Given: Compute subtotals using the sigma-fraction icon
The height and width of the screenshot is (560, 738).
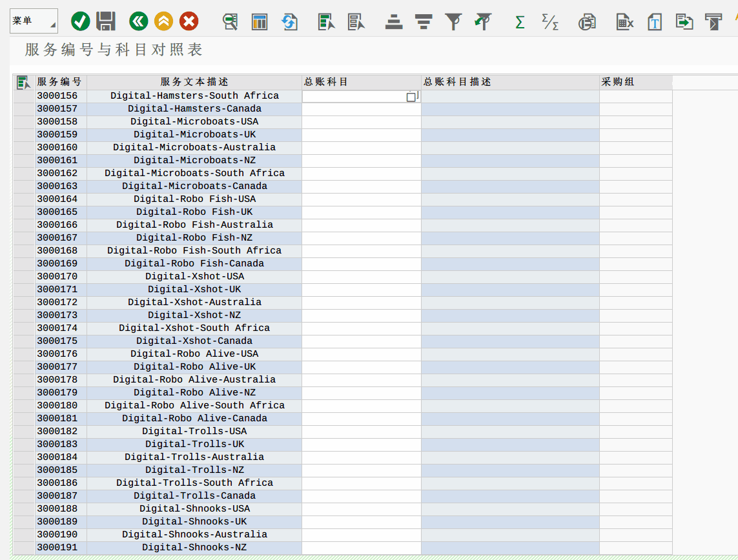Looking at the screenshot, I should (549, 22).
